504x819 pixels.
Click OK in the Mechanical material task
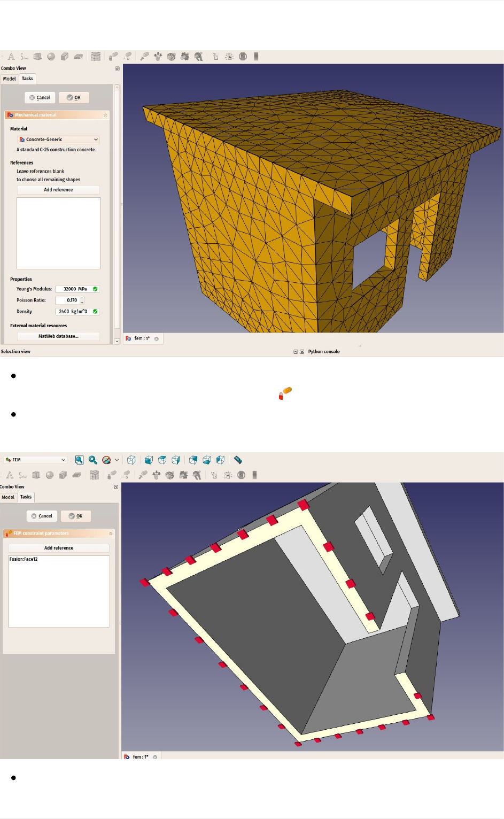pos(74,98)
